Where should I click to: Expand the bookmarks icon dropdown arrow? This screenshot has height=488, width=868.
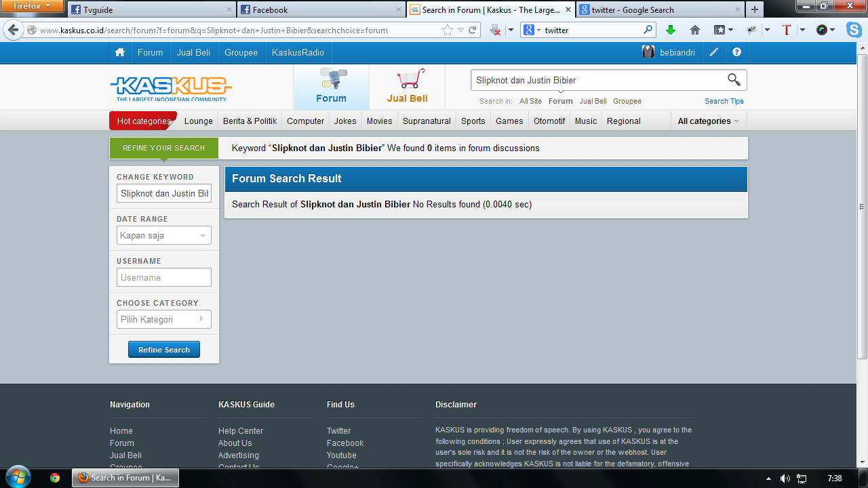730,30
